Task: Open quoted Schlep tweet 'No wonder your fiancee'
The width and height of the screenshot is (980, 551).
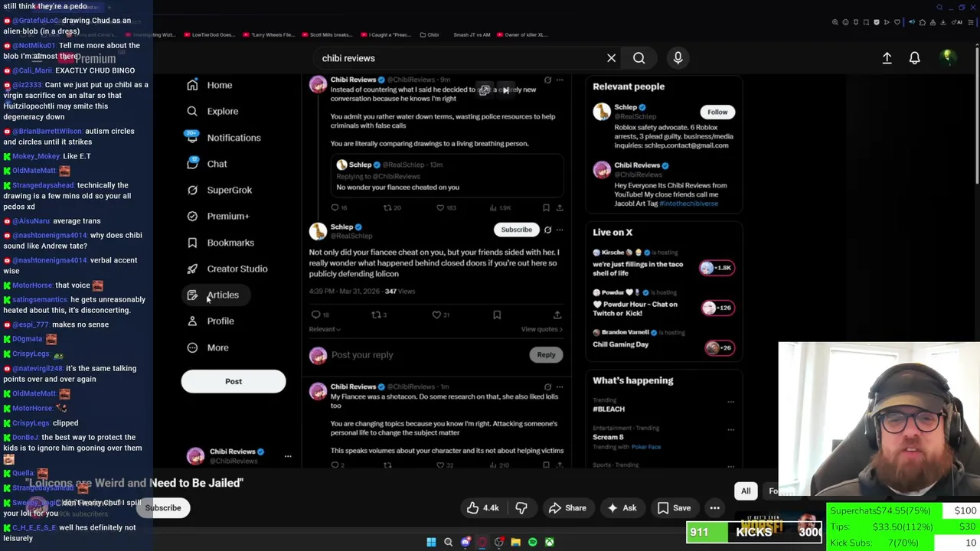Action: (447, 177)
